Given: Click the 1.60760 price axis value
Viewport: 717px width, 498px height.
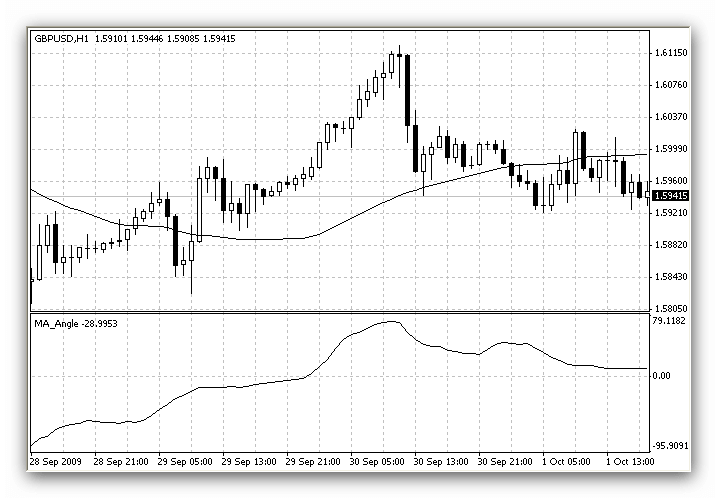Looking at the screenshot, I should tap(671, 85).
